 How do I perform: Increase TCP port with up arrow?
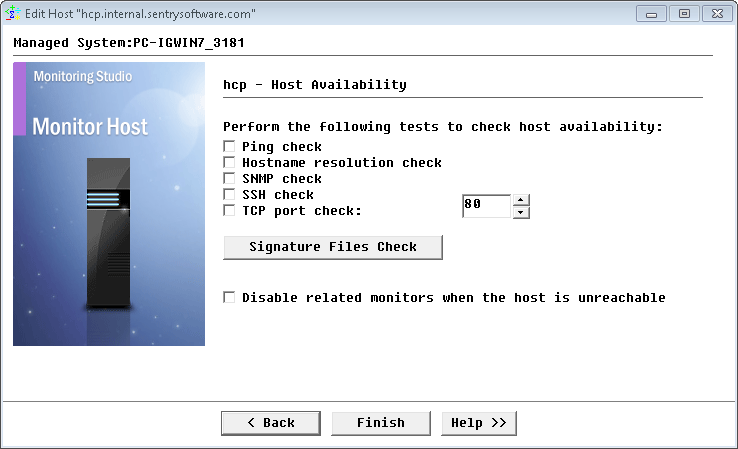click(x=521, y=200)
